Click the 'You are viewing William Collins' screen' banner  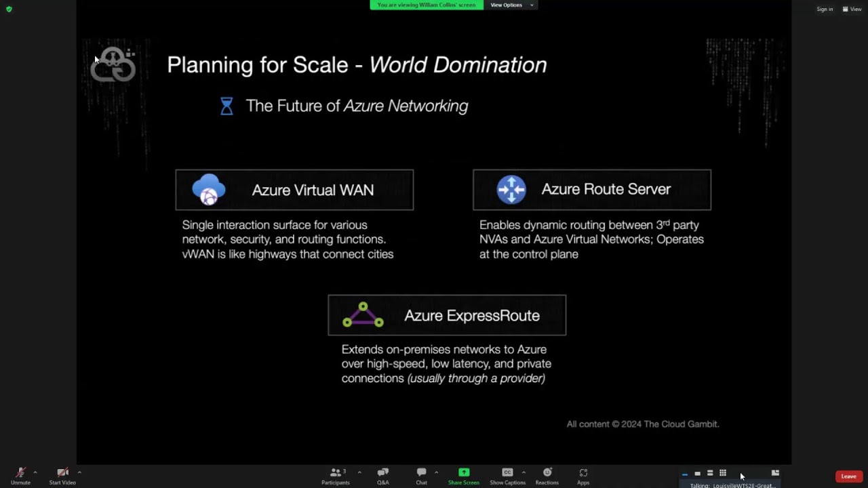(x=427, y=5)
